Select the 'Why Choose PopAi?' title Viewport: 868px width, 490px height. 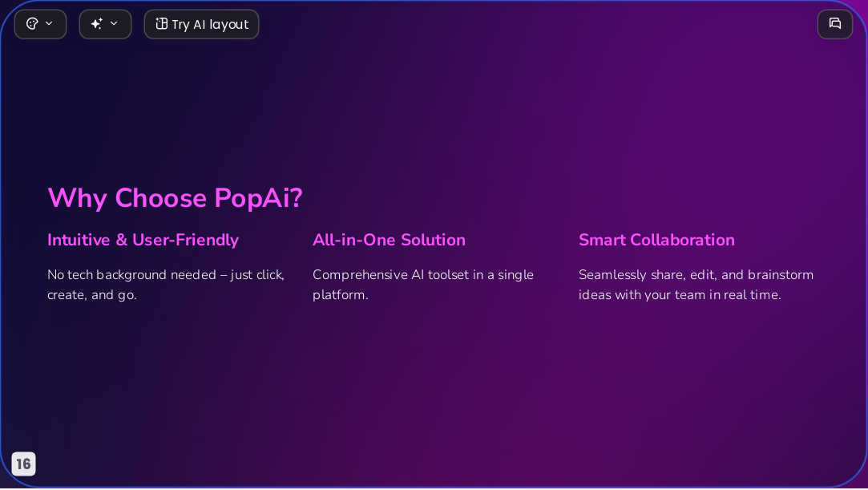(175, 197)
